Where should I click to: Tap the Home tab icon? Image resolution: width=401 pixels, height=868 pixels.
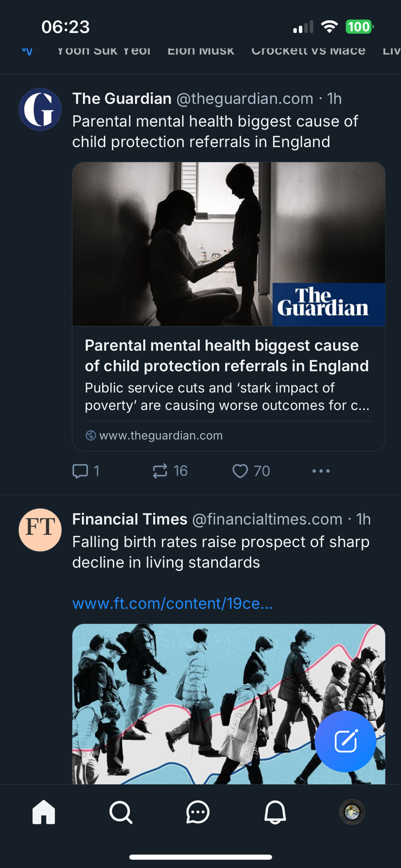44,812
